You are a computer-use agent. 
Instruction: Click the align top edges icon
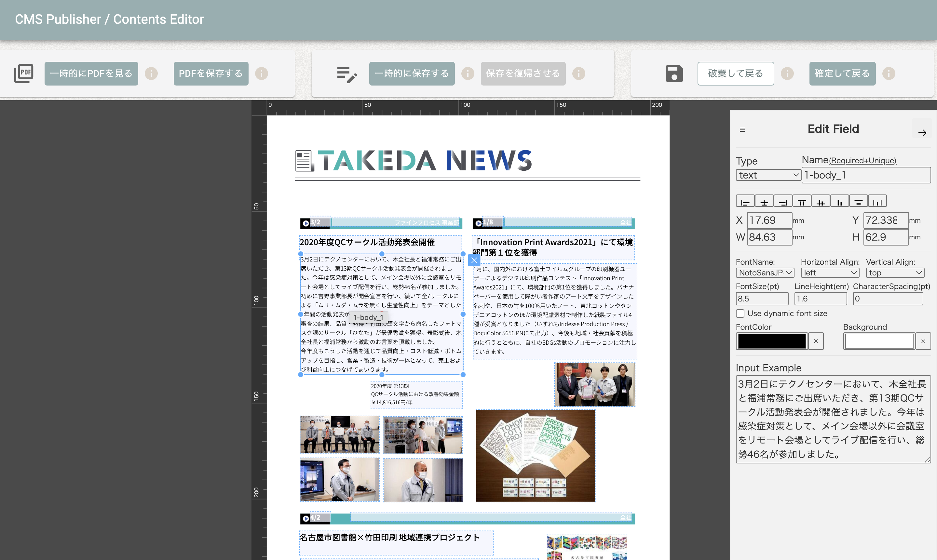[x=802, y=201]
